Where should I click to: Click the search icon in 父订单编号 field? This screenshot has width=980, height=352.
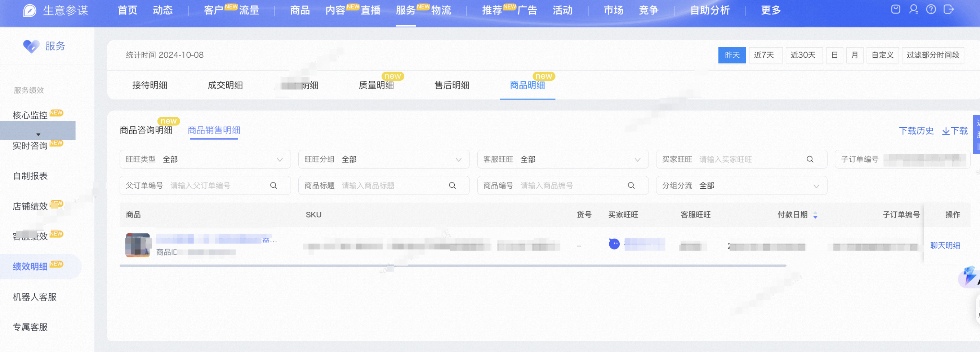273,185
